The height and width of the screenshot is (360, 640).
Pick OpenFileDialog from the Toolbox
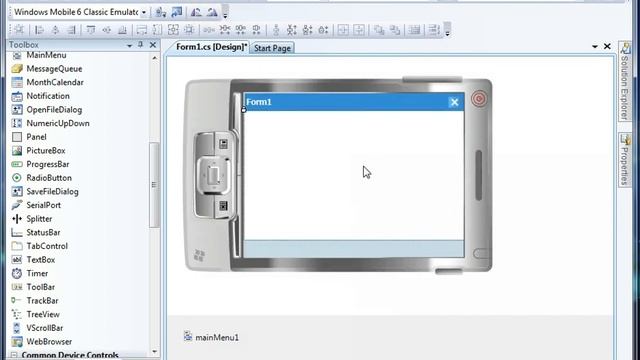coord(54,110)
